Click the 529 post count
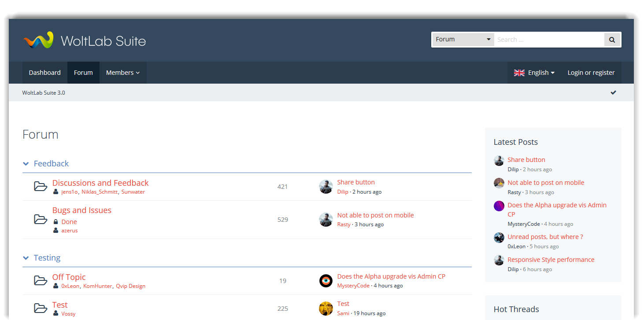Image resolution: width=644 pixels, height=320 pixels. click(282, 220)
